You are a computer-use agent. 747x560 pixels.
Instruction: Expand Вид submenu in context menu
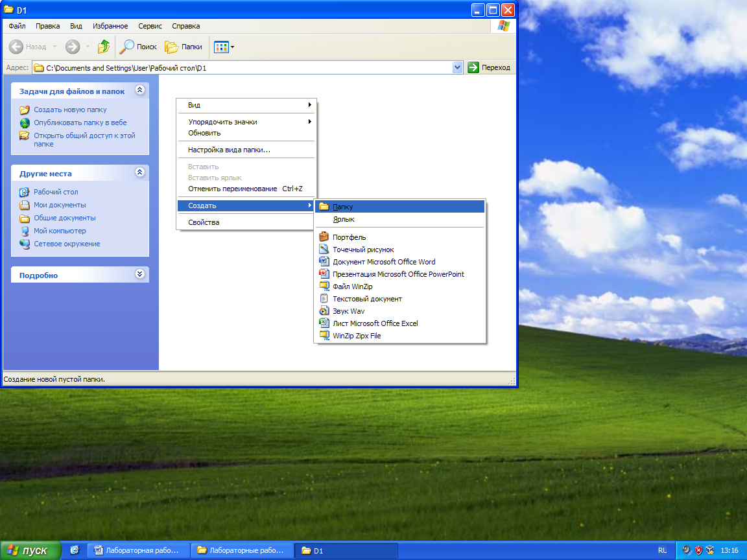coord(246,105)
